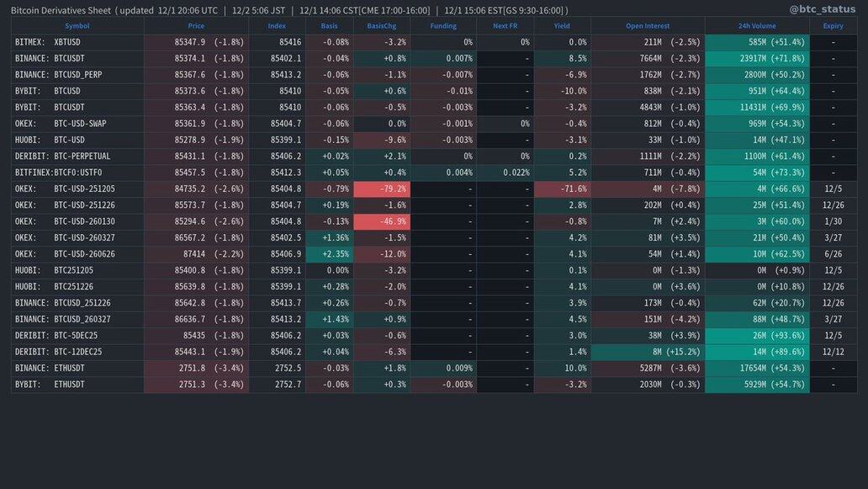
Task: Select the BITMEX: XBTUSD symbol row
Action: click(x=77, y=42)
